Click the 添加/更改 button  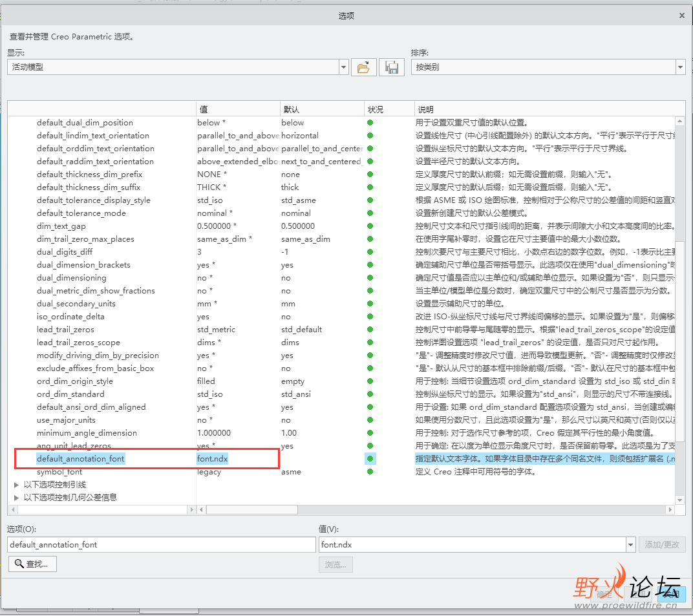pyautogui.click(x=661, y=545)
